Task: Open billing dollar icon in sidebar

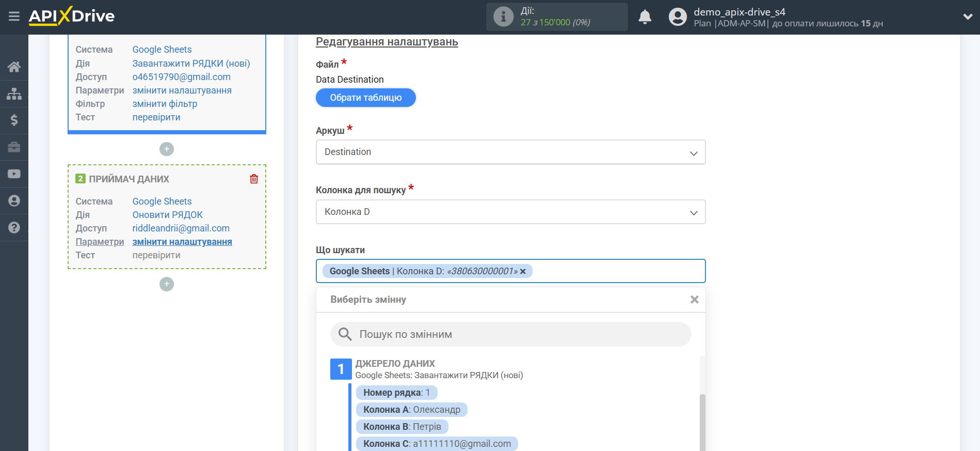Action: (14, 120)
